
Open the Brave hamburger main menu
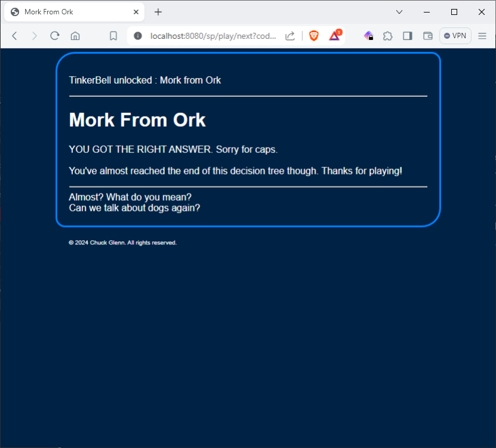click(482, 36)
